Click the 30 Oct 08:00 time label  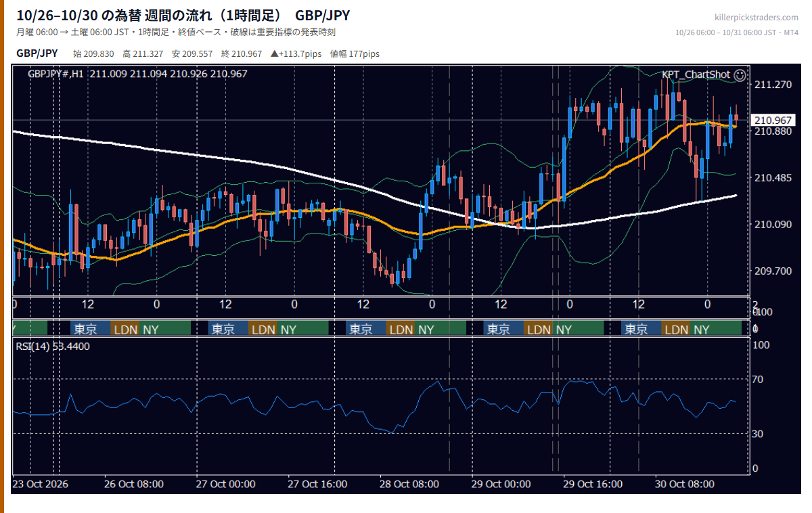point(685,484)
